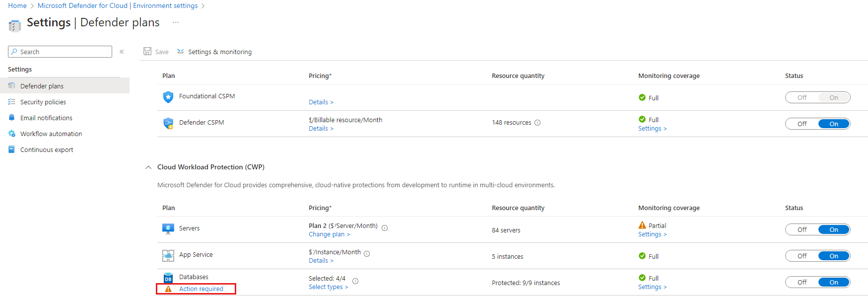The image size is (868, 297).
Task: Click Change plan link for Servers
Action: point(330,234)
